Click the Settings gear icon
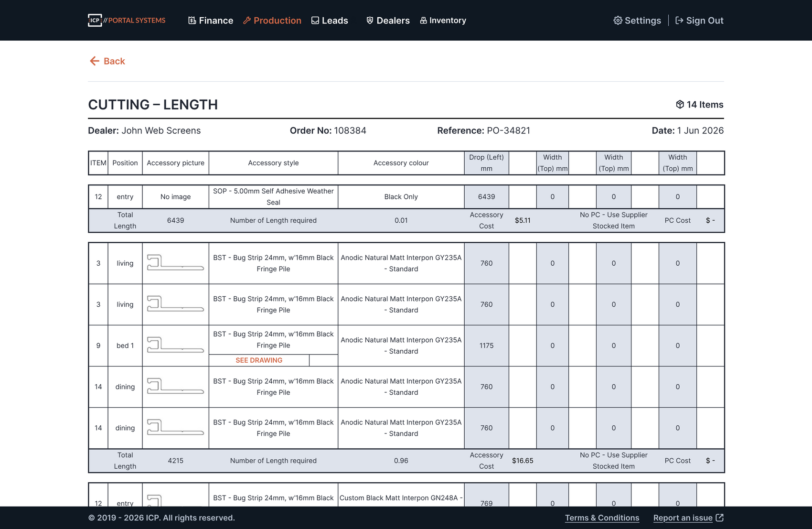 click(618, 21)
